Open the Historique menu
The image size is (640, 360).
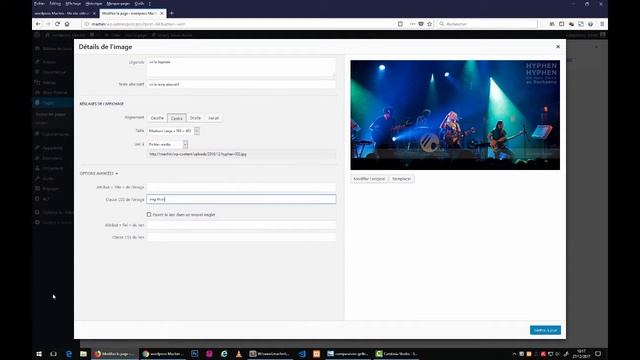[x=94, y=4]
